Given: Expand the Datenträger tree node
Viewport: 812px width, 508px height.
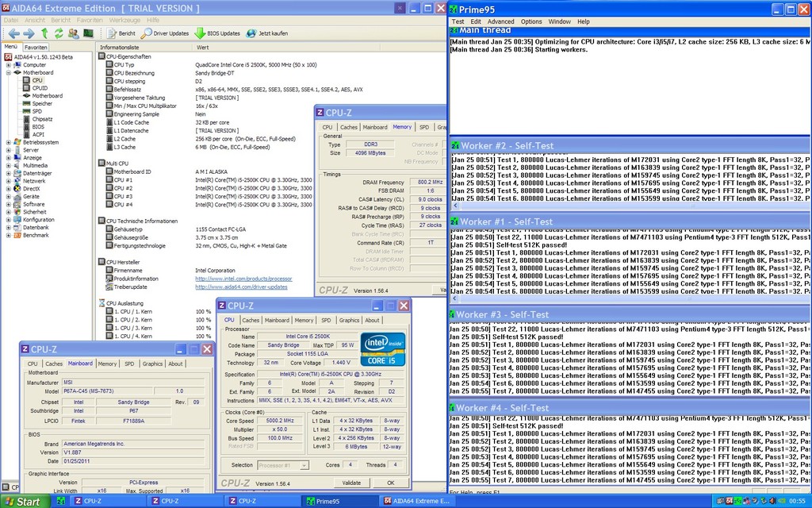Looking at the screenshot, I should pyautogui.click(x=8, y=174).
